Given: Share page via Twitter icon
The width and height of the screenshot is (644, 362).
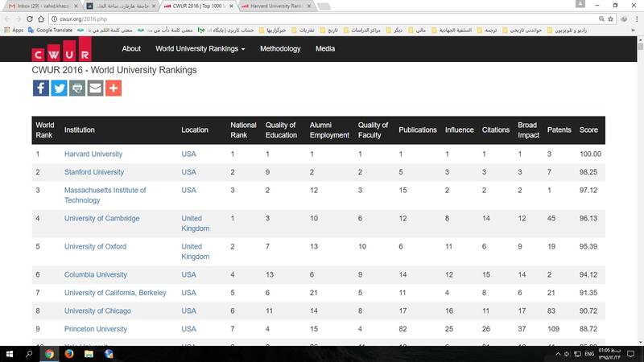Looking at the screenshot, I should click(x=59, y=88).
